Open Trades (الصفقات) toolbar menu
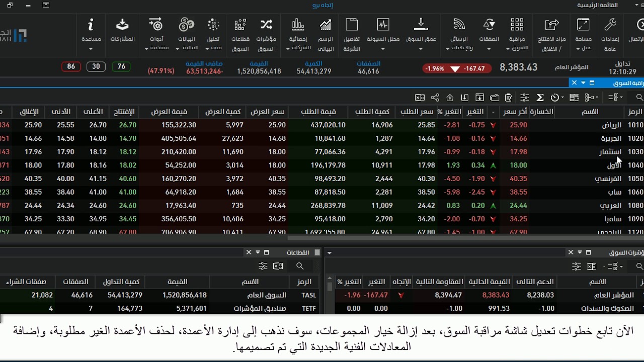Screen dimensions: 644x362 [489, 34]
